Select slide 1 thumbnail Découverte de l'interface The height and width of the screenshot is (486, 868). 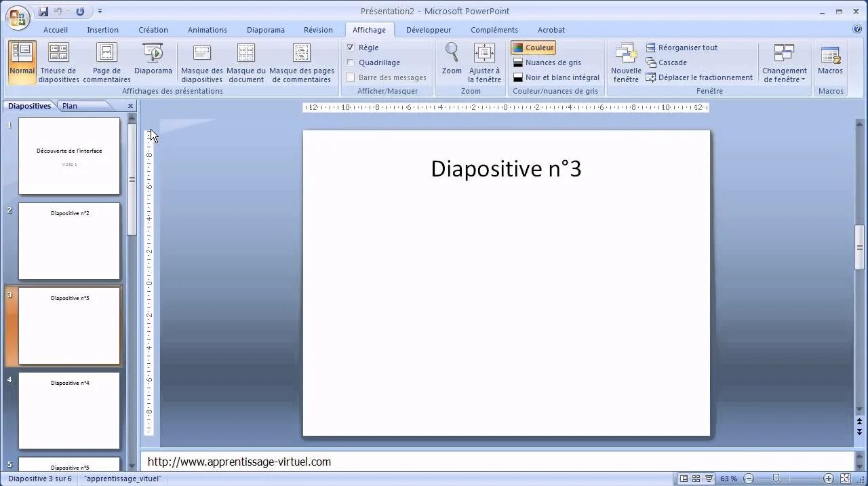[69, 156]
